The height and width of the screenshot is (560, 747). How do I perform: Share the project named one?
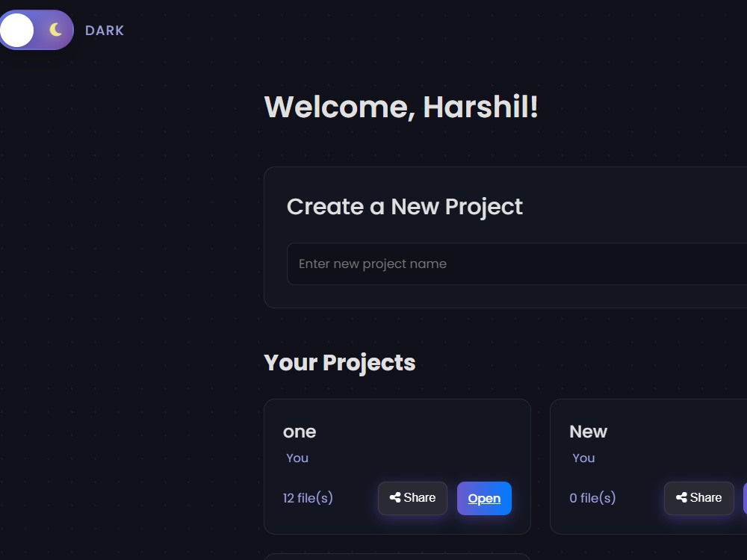412,498
